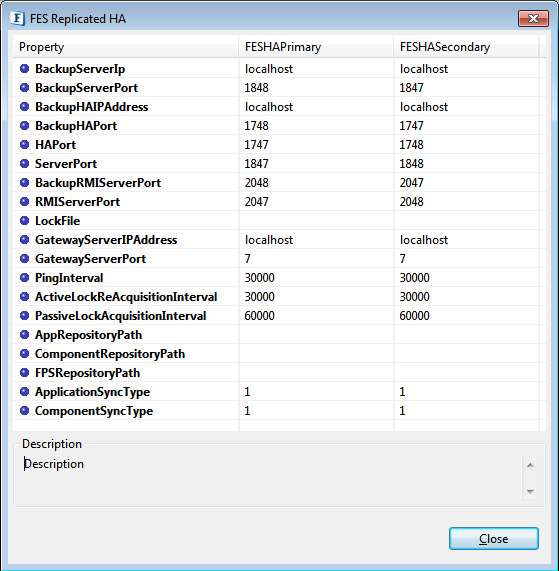
Task: Close the dialog with the Close button
Action: coord(493,538)
